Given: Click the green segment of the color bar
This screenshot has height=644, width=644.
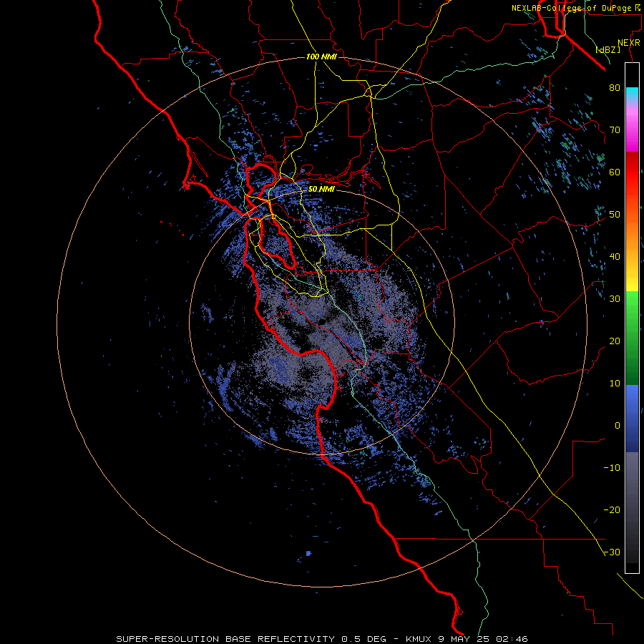Looking at the screenshot, I should tap(632, 338).
